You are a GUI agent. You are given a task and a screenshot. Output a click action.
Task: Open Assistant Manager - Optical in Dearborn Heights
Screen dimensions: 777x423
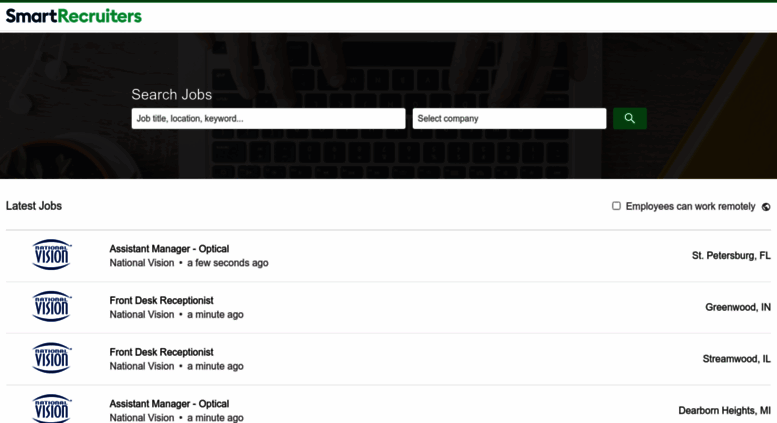pyautogui.click(x=169, y=404)
